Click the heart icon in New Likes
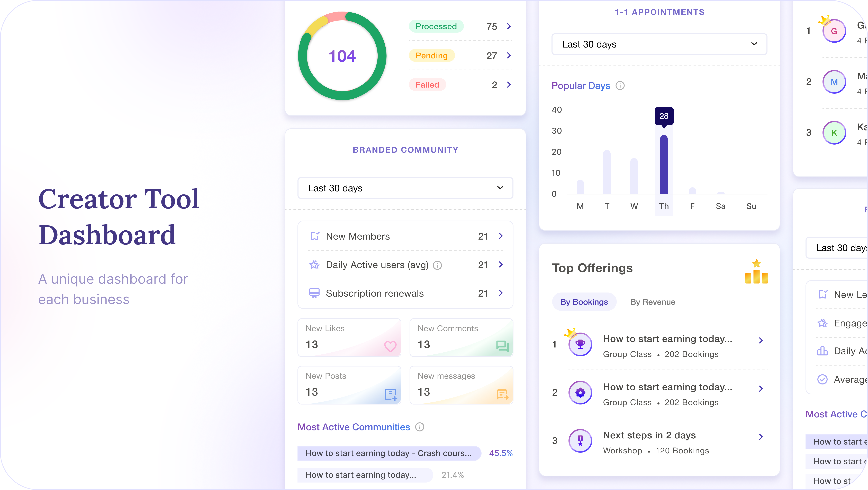 pyautogui.click(x=390, y=346)
